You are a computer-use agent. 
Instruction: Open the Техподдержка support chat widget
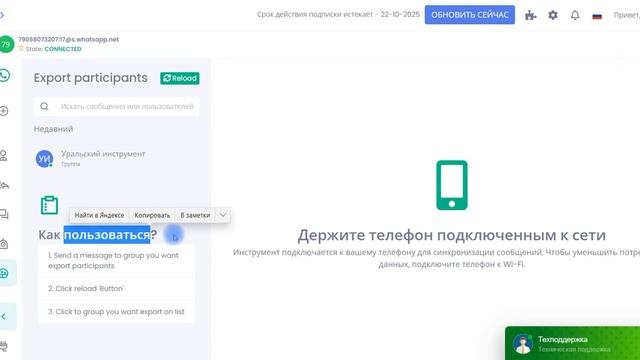pos(572,343)
